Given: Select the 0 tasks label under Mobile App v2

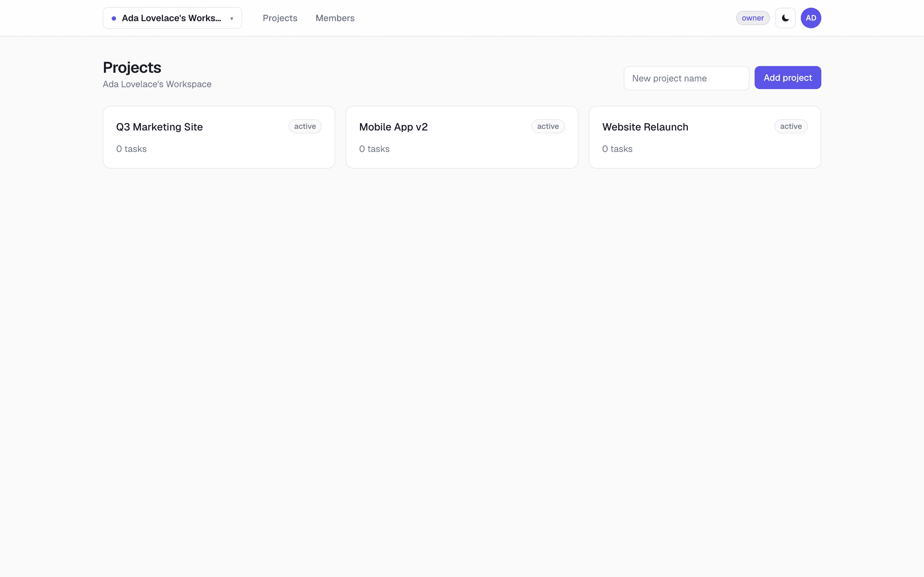Looking at the screenshot, I should point(374,149).
